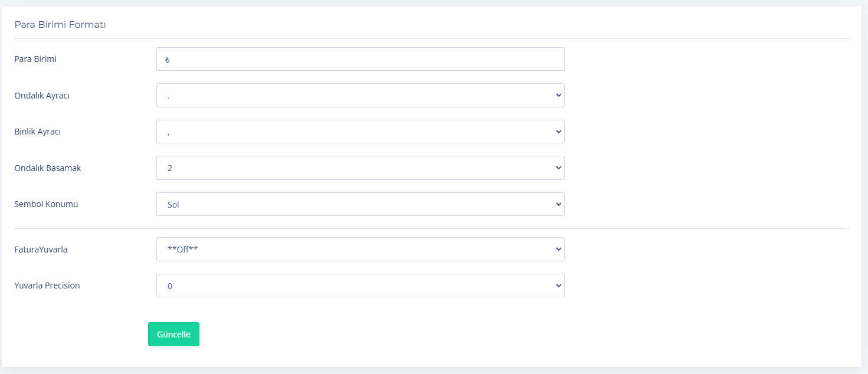868x374 pixels.
Task: Click the chevron arrow on Sembol Konumu select
Action: pos(558,204)
